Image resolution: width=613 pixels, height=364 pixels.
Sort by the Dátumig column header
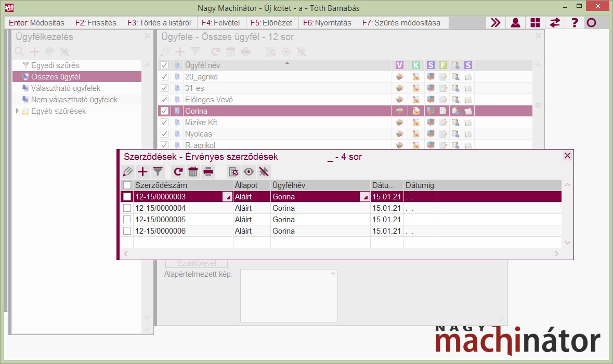420,185
